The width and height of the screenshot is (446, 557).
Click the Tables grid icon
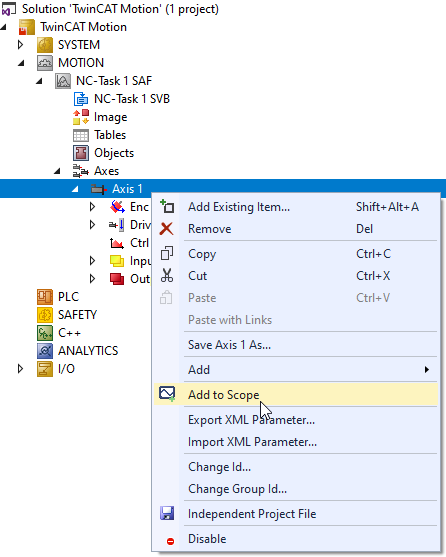[x=81, y=135]
